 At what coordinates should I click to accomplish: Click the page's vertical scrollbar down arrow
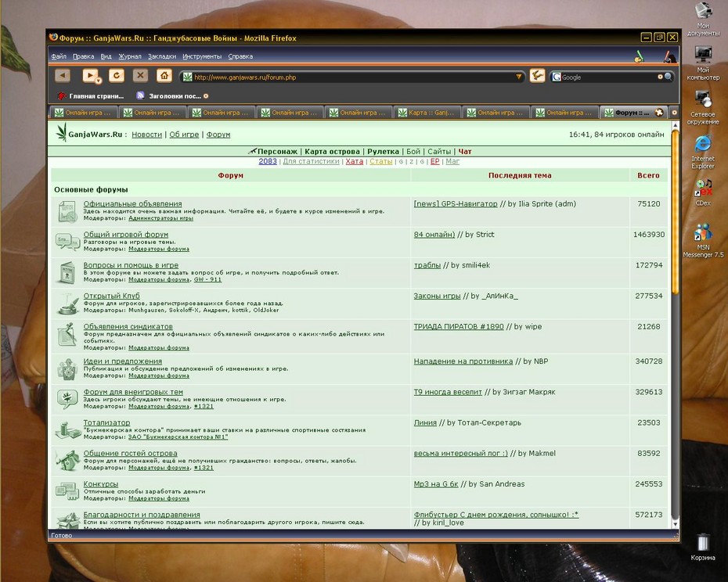675,524
